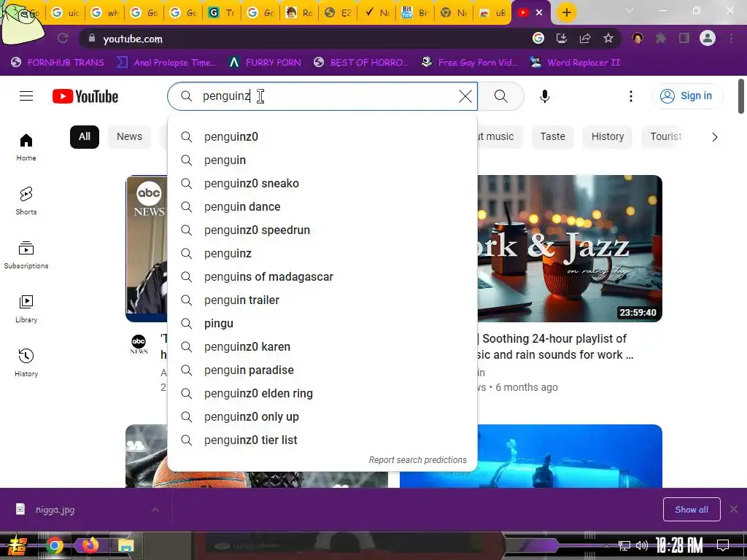This screenshot has height=560, width=747.
Task: Open the extensions puzzle icon
Action: point(661,39)
